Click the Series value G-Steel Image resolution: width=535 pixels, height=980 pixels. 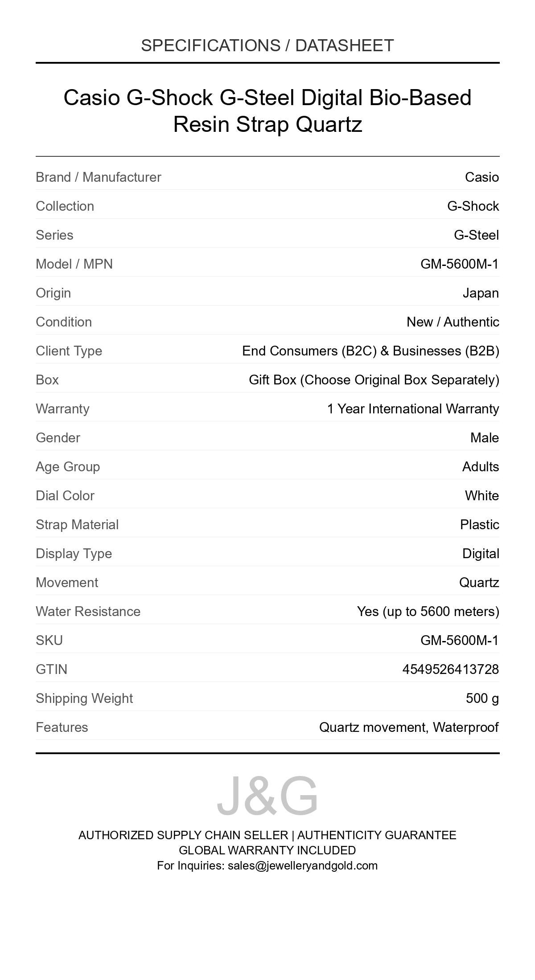click(476, 235)
